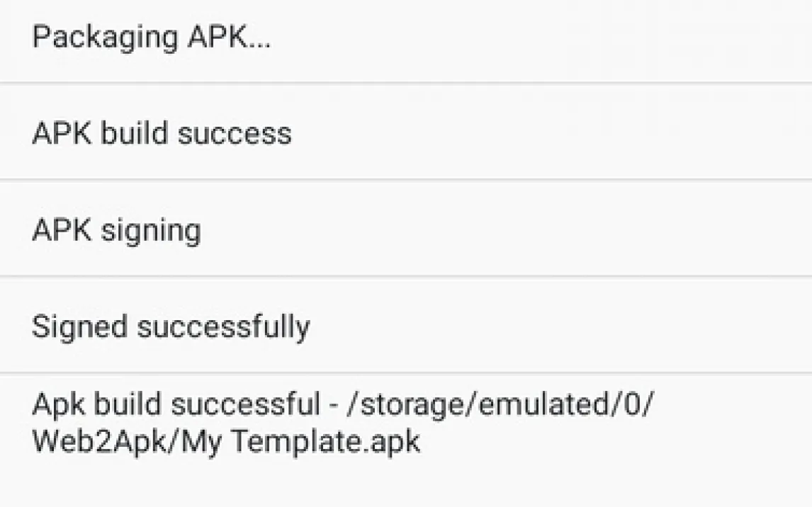This screenshot has height=507, width=812.
Task: Select the "Signed successfully" log entry
Action: 171,327
